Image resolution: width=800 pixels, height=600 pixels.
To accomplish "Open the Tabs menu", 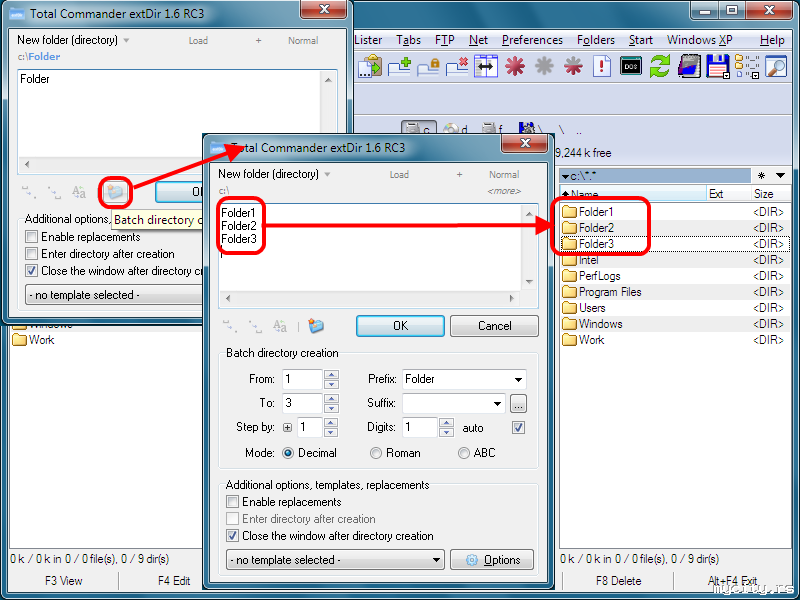I will (409, 40).
